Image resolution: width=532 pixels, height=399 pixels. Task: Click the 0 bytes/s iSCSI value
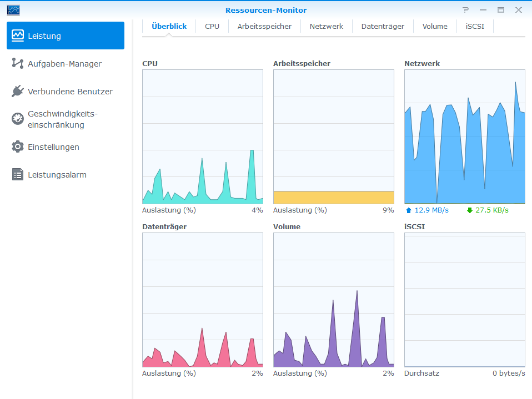click(509, 373)
